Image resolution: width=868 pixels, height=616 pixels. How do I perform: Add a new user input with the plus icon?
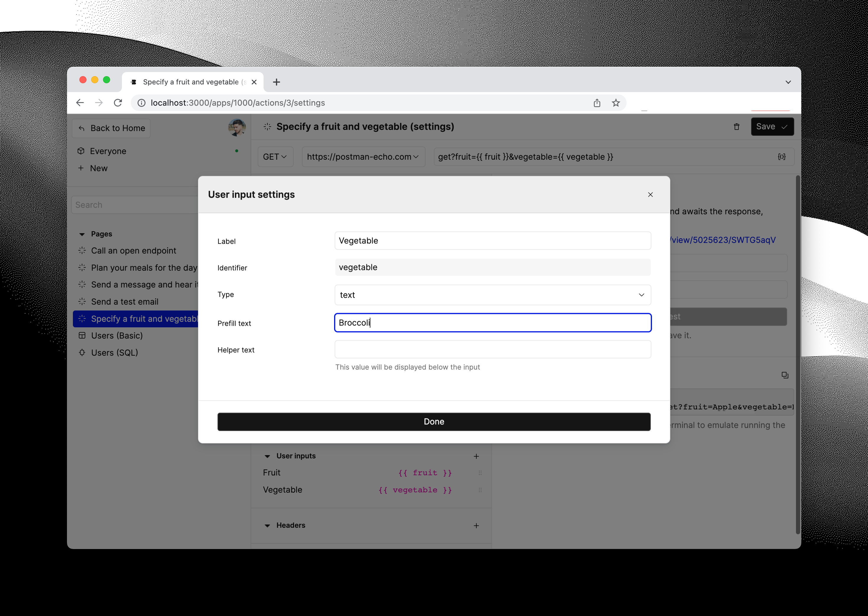coord(476,456)
